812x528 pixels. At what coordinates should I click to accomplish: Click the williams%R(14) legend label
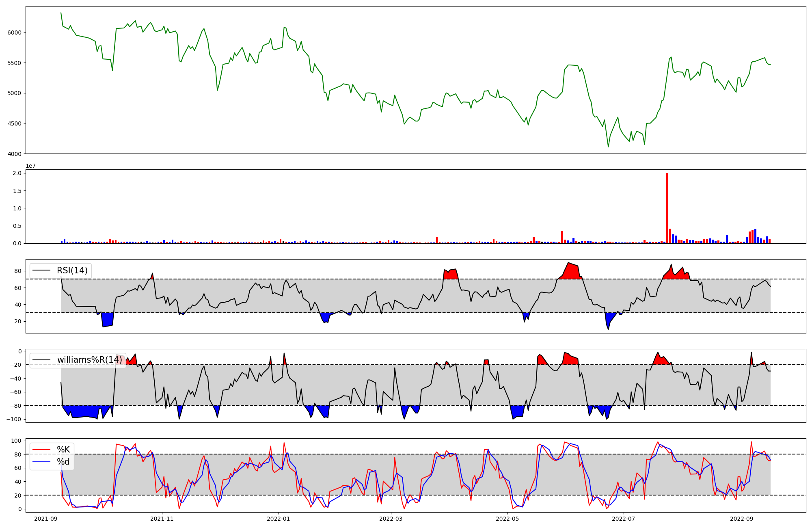pyautogui.click(x=89, y=360)
